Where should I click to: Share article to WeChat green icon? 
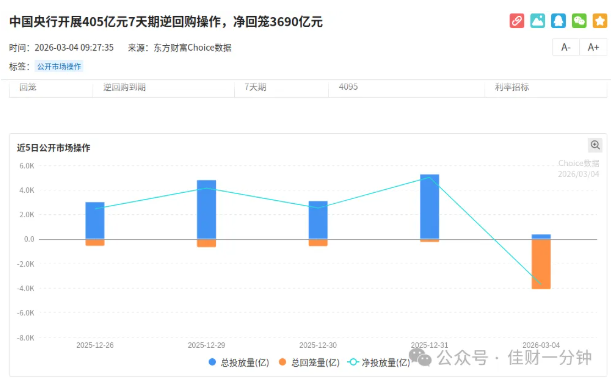pyautogui.click(x=579, y=21)
